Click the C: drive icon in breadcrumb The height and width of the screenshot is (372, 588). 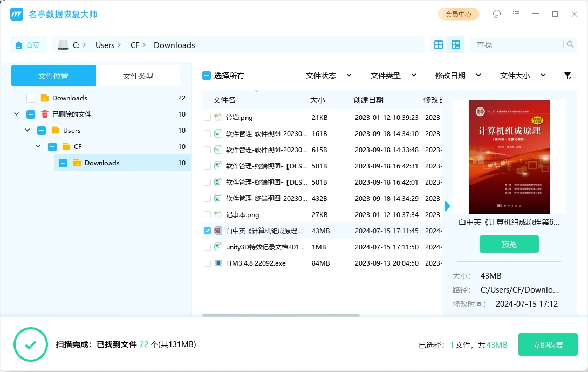click(63, 45)
